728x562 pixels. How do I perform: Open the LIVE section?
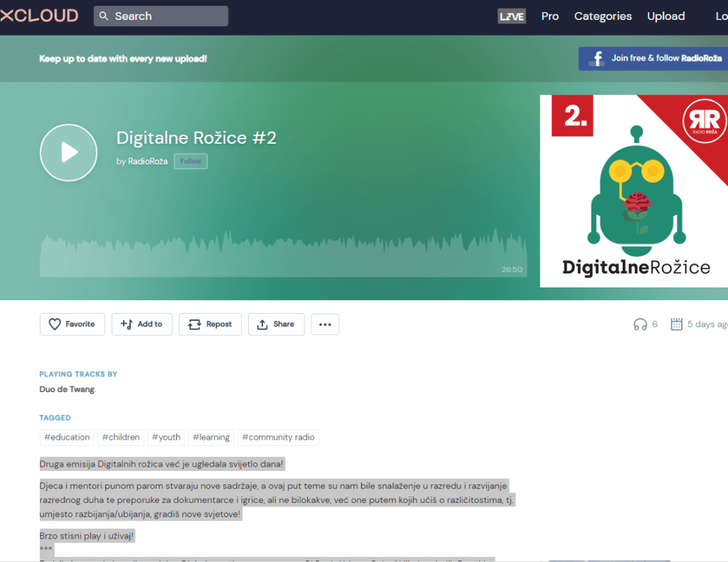tap(512, 16)
